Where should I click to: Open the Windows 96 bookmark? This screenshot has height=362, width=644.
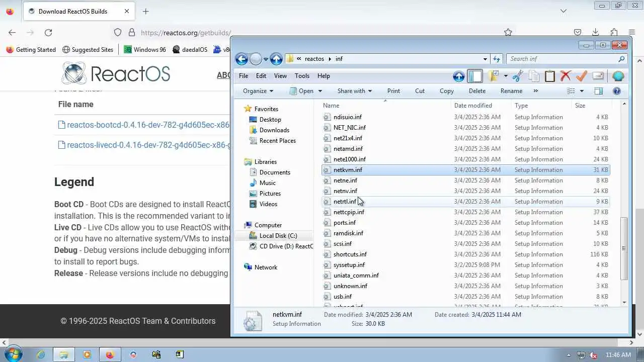click(x=145, y=49)
